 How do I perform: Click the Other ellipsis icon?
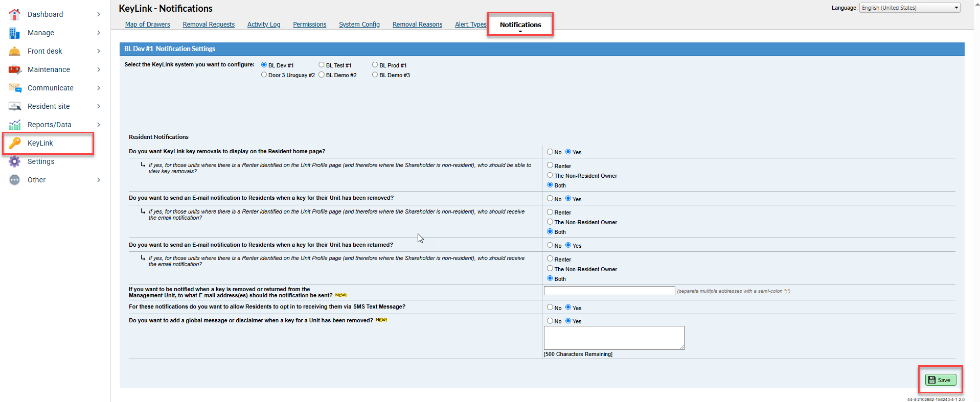(x=15, y=180)
